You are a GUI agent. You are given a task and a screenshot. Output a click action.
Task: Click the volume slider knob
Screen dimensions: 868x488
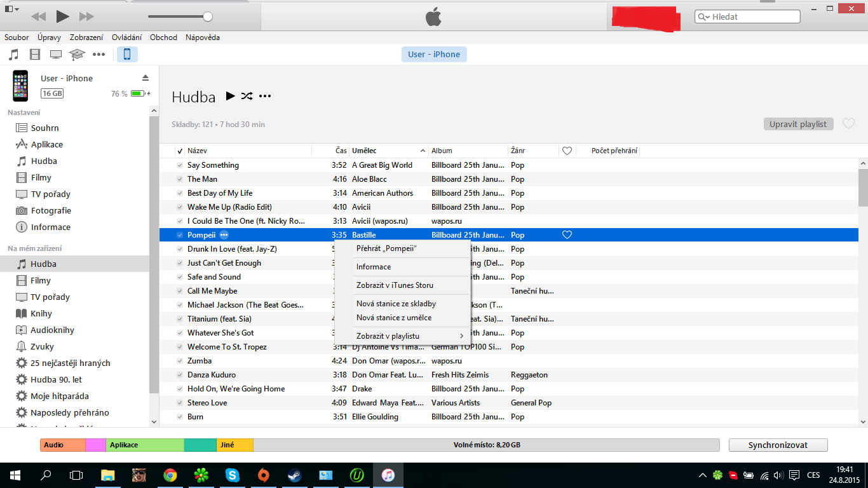[x=208, y=17]
